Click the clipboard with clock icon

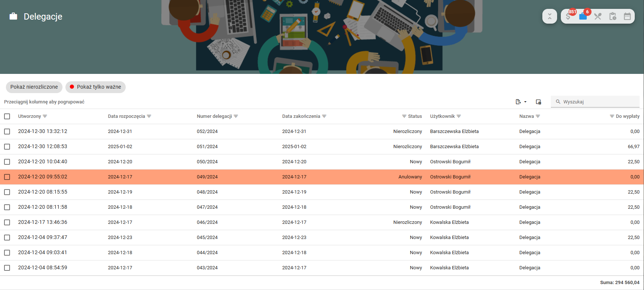(613, 16)
